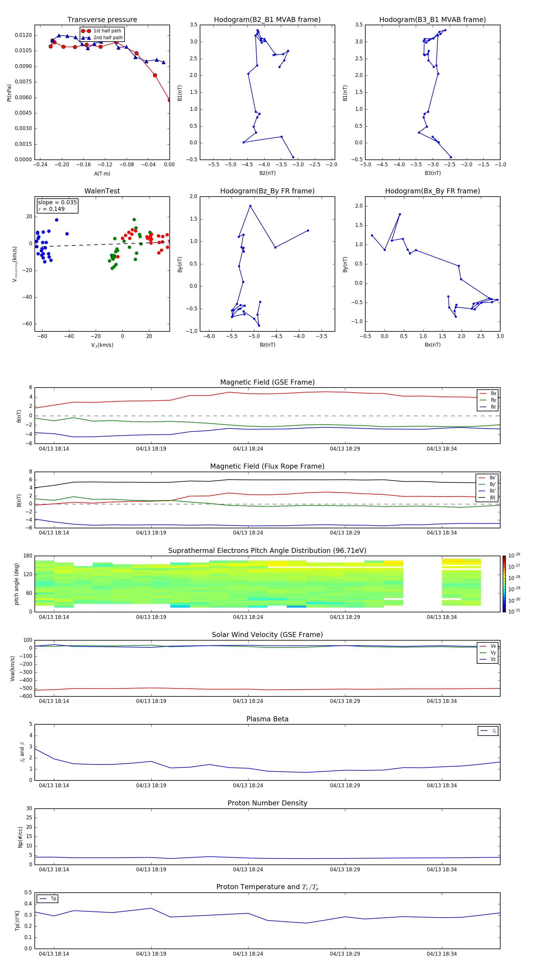Click the "A(T·m)" x-axis label
This screenshot has width=535, height=980.
click(102, 174)
